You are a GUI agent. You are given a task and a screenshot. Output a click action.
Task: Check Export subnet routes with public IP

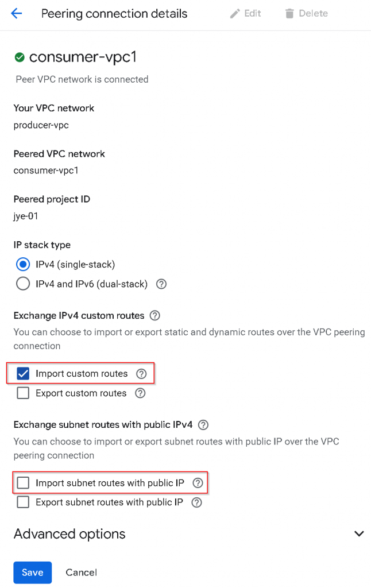coord(23,502)
